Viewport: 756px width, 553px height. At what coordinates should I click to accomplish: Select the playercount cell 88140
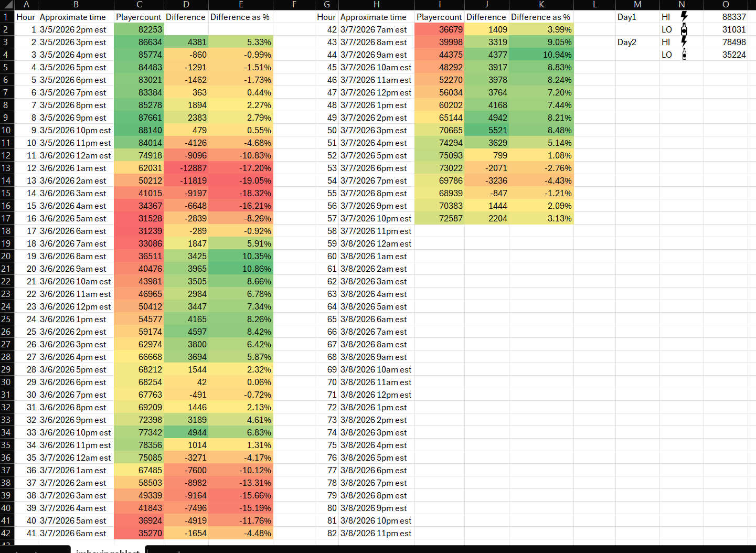click(x=139, y=130)
